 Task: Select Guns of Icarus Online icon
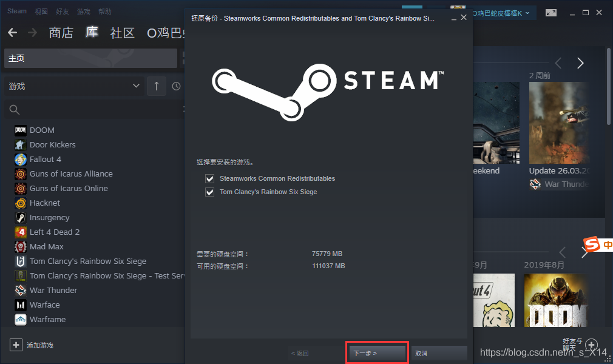pos(20,189)
